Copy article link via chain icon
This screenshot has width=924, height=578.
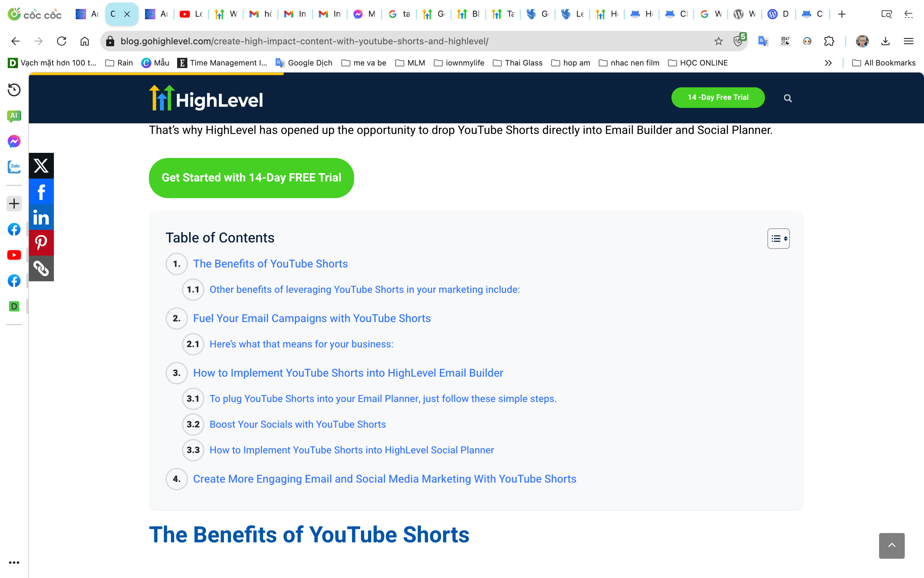point(41,268)
